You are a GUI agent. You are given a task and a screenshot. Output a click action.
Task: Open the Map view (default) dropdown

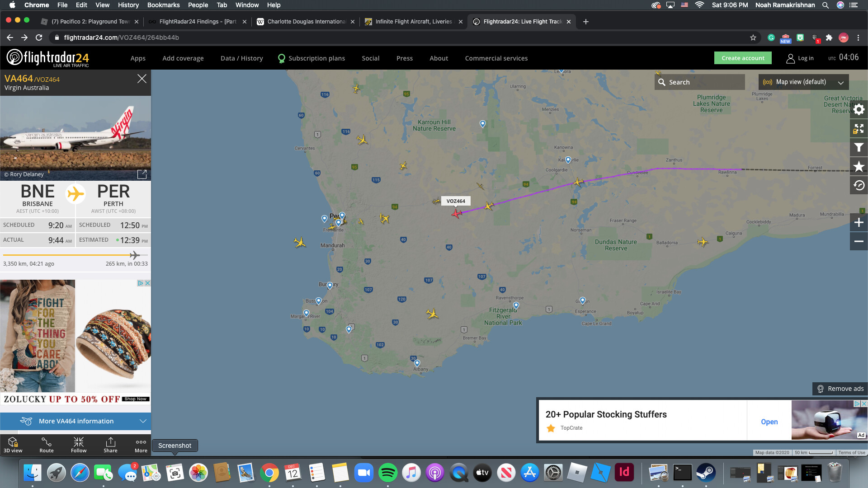click(803, 82)
